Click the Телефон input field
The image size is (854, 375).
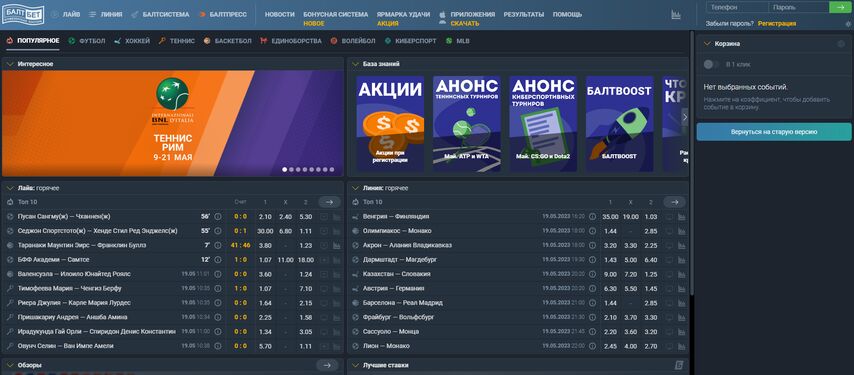(x=737, y=7)
